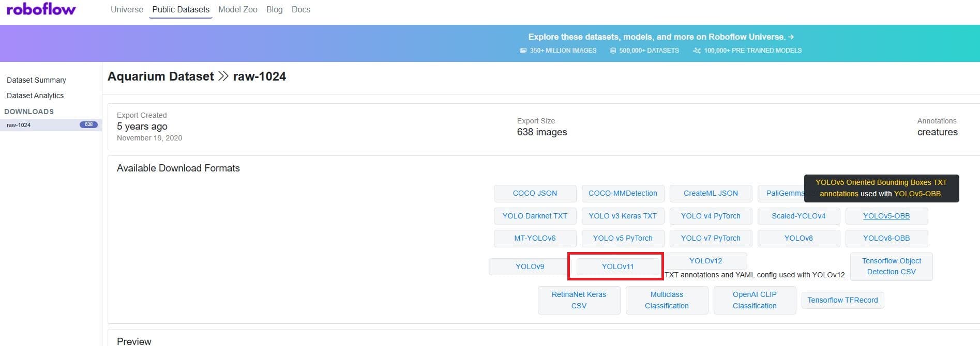Choose COCO-MMDetection format

point(623,193)
